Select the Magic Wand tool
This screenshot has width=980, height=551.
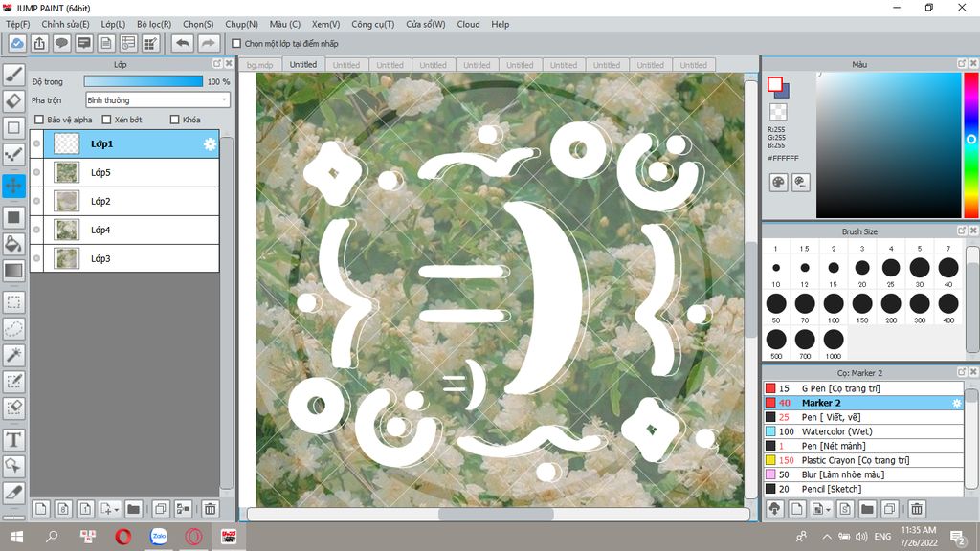[13, 355]
